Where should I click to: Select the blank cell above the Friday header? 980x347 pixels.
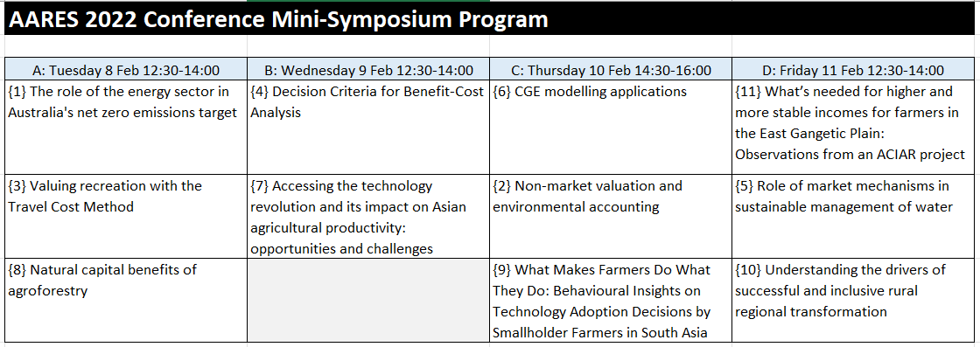point(854,47)
